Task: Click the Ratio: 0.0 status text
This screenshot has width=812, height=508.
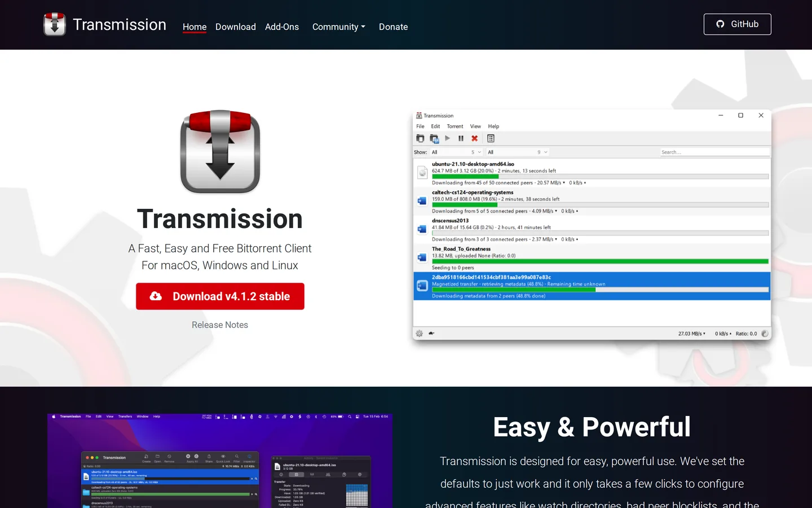Action: [746, 334]
